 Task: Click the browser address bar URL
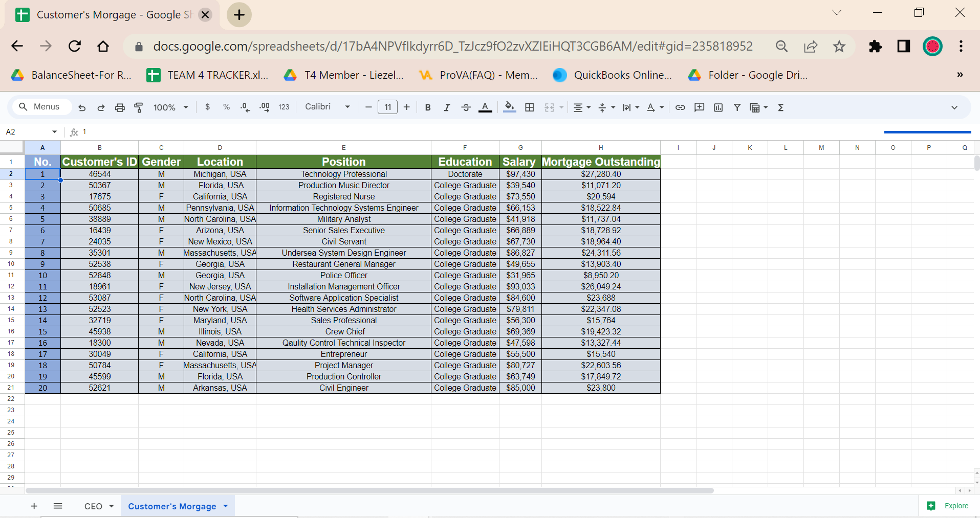click(453, 47)
